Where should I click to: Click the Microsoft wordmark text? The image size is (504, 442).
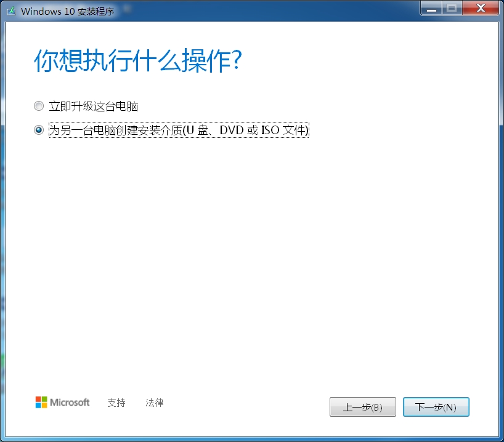tap(70, 402)
